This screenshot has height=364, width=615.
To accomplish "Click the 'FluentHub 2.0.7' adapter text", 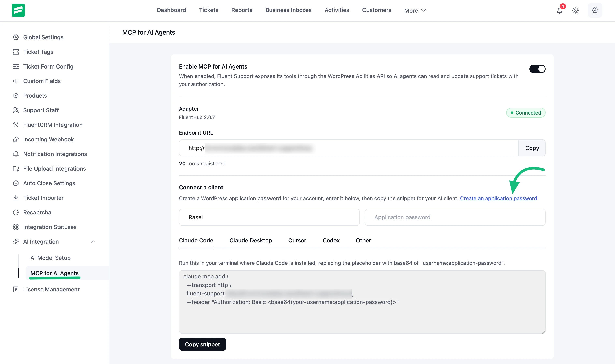I will (197, 117).
